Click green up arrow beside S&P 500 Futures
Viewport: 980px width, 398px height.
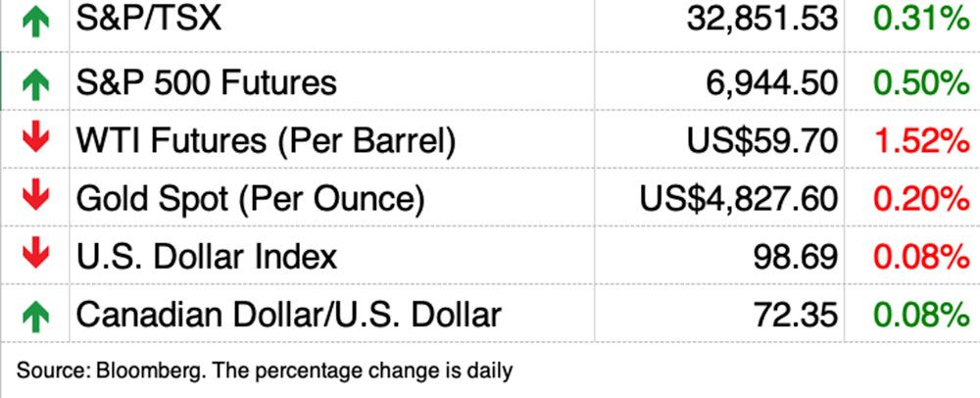(35, 84)
